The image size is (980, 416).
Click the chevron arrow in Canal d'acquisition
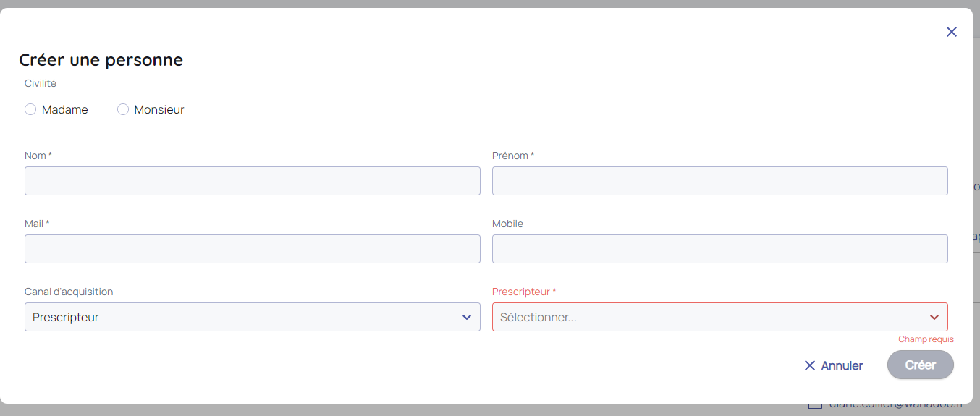[x=467, y=318]
